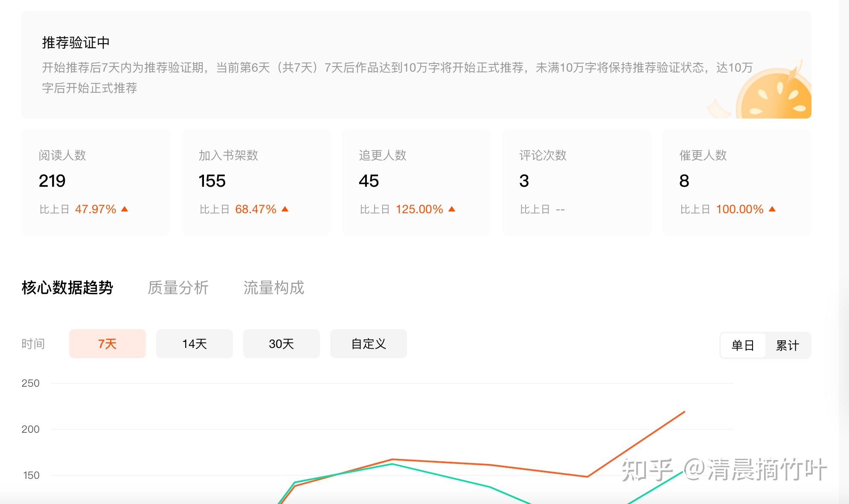
Task: Click the 追更人数 stat card
Action: [x=416, y=182]
